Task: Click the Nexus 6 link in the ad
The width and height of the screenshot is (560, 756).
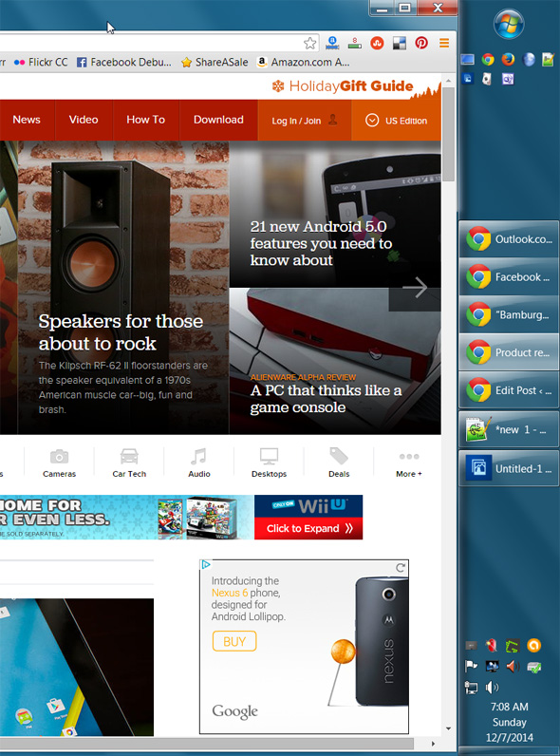Action: [x=230, y=593]
